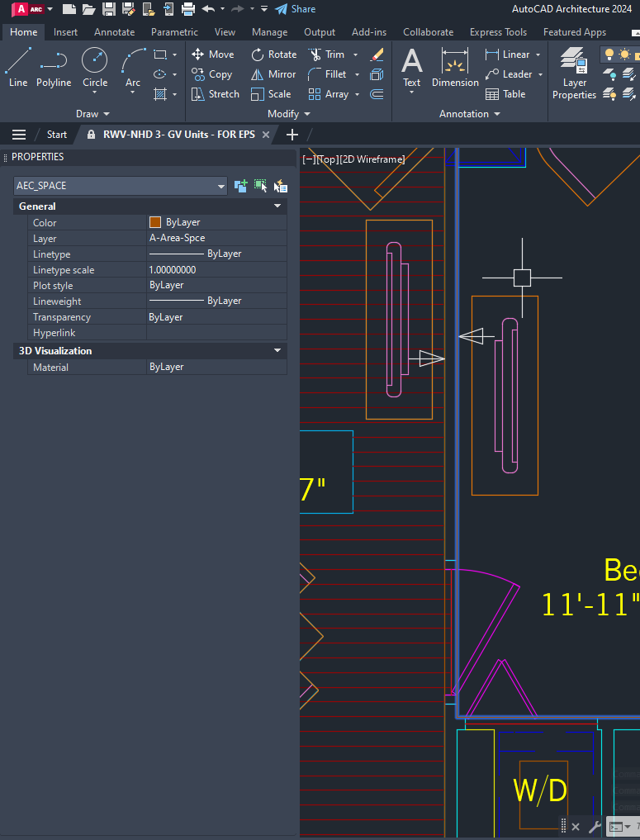640x840 pixels.
Task: Go to the Express Tools tab
Action: pyautogui.click(x=498, y=32)
